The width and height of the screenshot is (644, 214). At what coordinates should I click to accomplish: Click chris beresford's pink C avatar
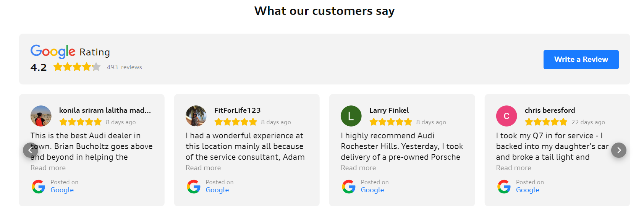click(x=506, y=116)
